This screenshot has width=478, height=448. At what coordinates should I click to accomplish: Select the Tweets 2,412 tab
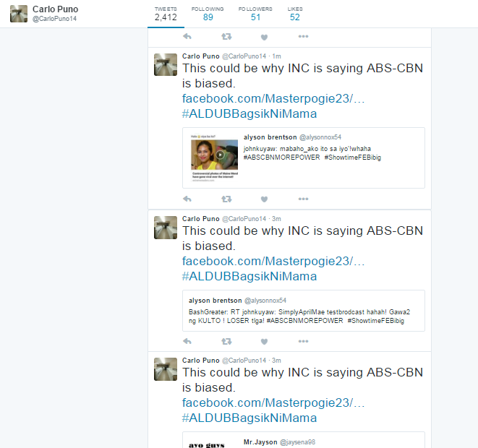(166, 14)
